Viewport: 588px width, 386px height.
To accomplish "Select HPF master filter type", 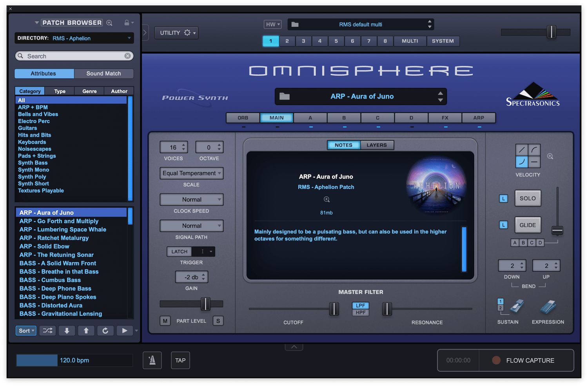I will pos(360,313).
